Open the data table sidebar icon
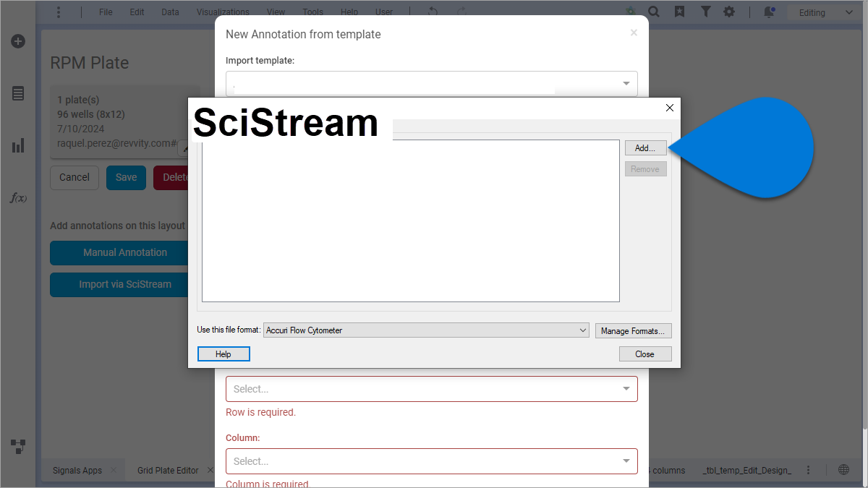 [x=18, y=93]
